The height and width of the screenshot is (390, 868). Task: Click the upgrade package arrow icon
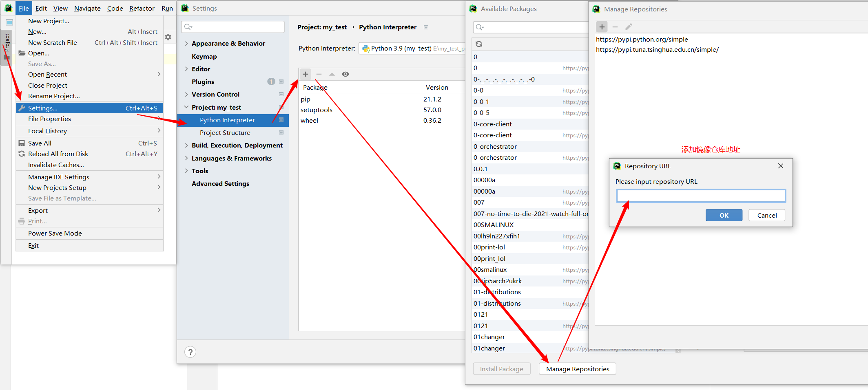(332, 74)
